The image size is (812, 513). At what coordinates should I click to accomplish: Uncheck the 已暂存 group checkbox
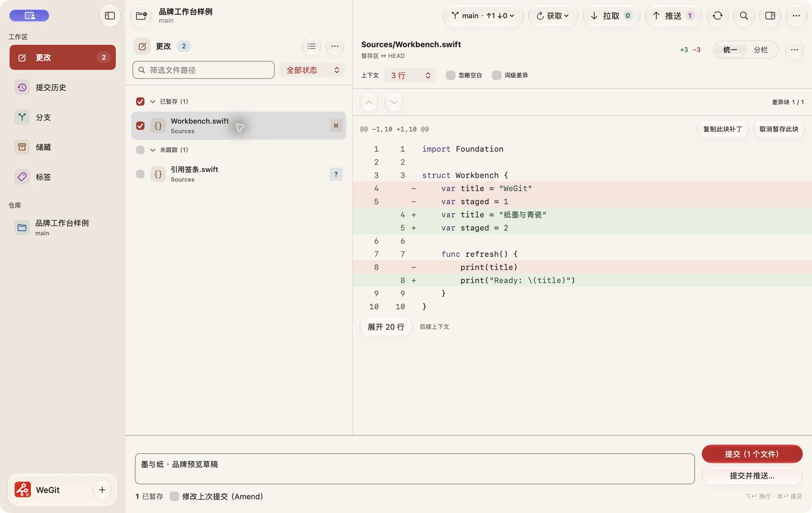coord(140,102)
